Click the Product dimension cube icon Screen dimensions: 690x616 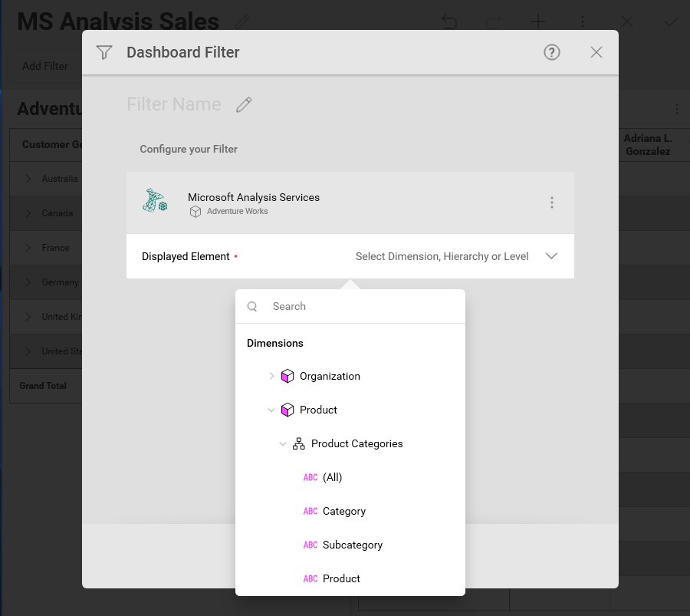(x=287, y=410)
